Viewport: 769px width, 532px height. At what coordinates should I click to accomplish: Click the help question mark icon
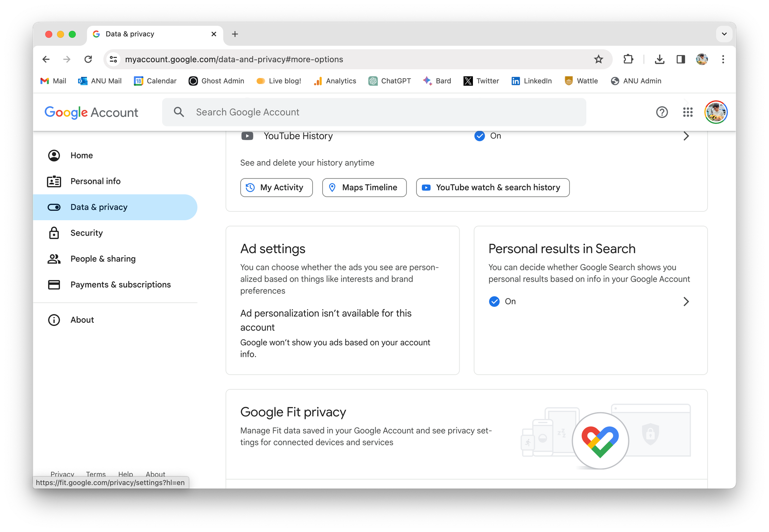pyautogui.click(x=662, y=112)
